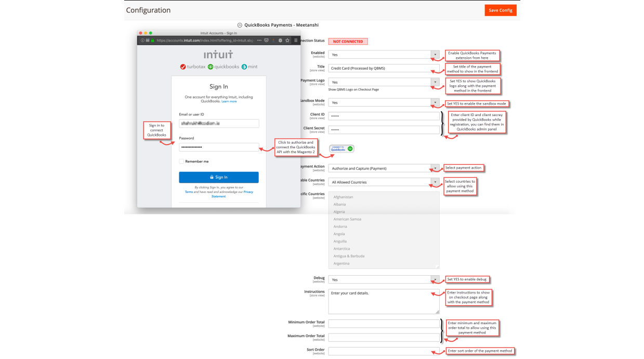Click the turbotax logo icon
The width and height of the screenshot is (644, 359).
183,67
